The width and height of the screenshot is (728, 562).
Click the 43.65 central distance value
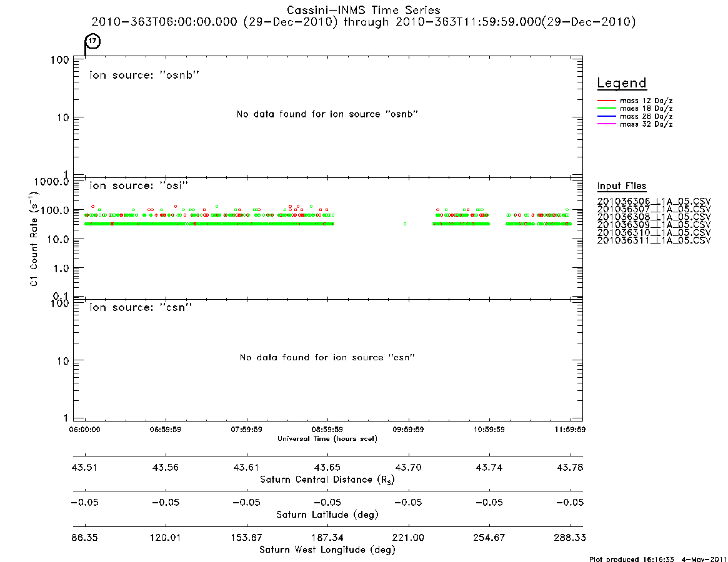327,467
